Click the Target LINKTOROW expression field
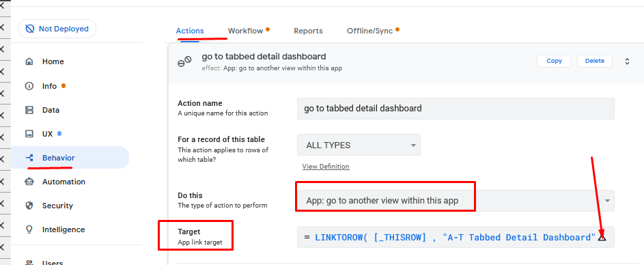The image size is (644, 265). click(x=456, y=237)
